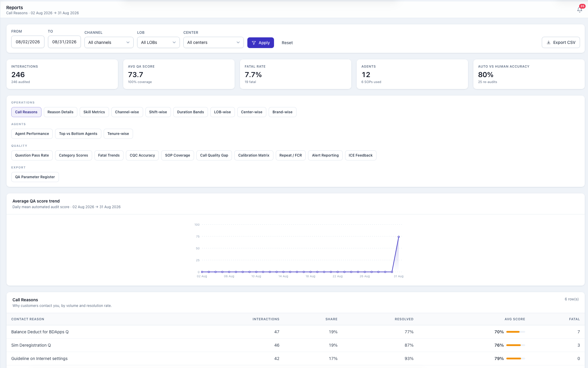Open the Repeat / FCR report
588x368 pixels.
pyautogui.click(x=291, y=155)
